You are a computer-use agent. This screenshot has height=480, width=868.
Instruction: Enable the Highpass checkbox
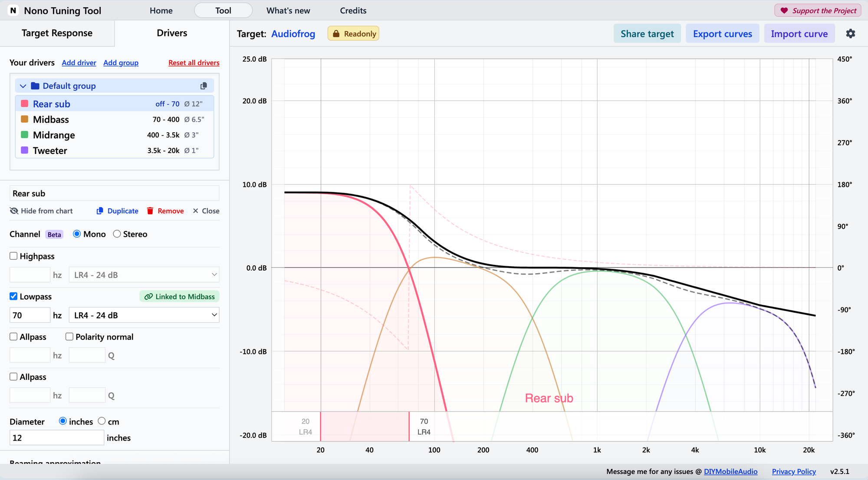[13, 256]
